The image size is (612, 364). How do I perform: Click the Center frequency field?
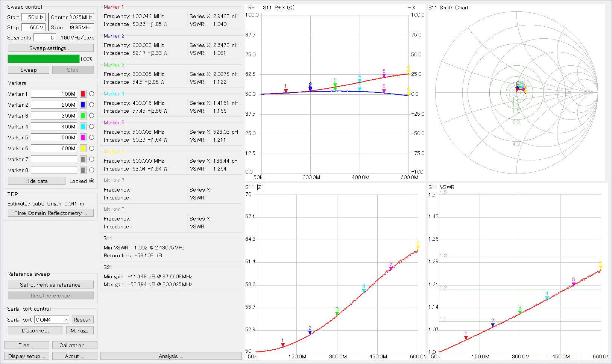click(82, 17)
